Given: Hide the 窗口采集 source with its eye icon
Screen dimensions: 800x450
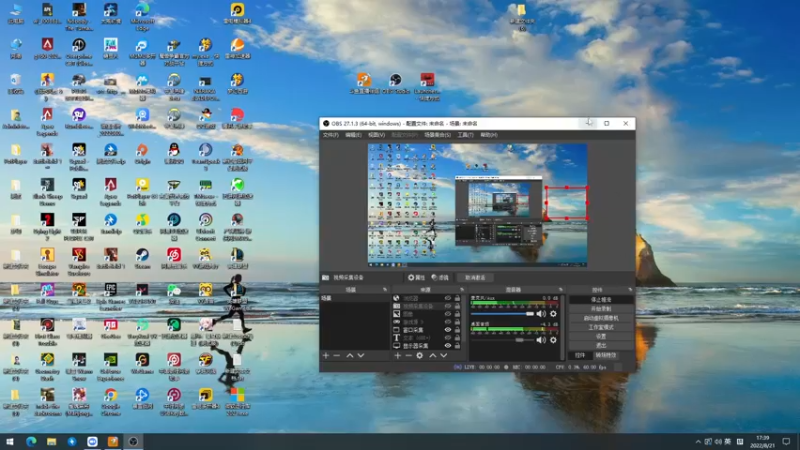Looking at the screenshot, I should 448,330.
